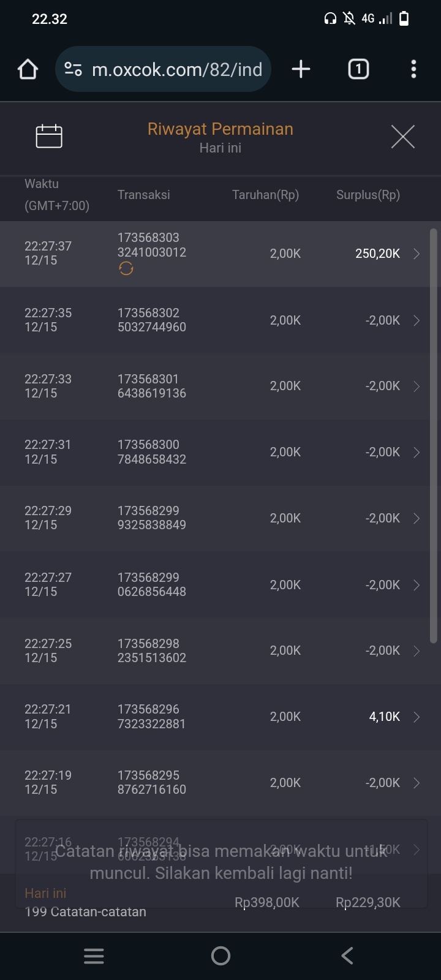Close the Riwayat Permainan panel

(x=402, y=136)
